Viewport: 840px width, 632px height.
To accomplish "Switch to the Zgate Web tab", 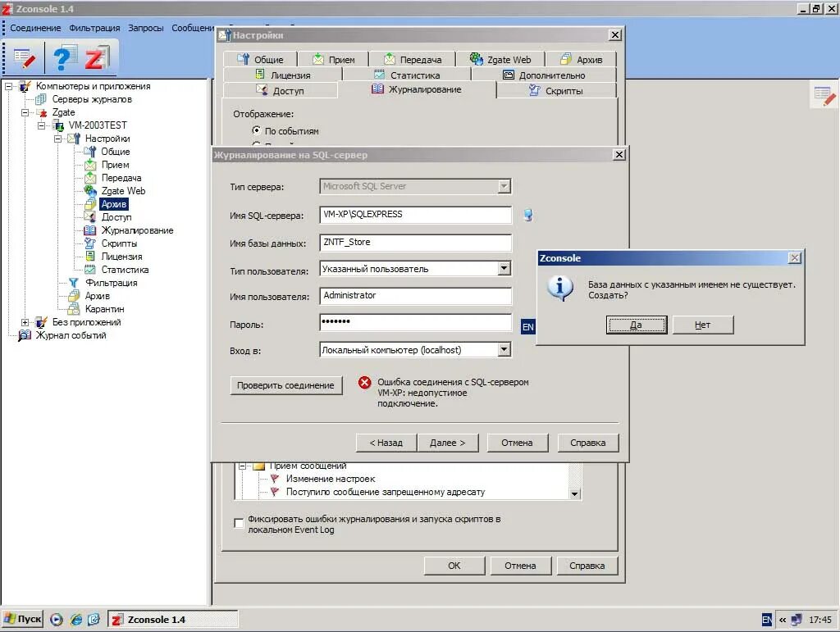I will coord(500,59).
